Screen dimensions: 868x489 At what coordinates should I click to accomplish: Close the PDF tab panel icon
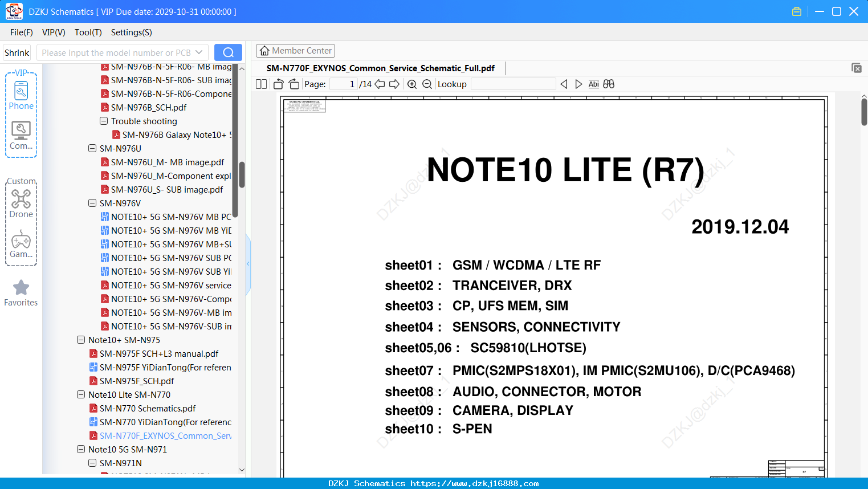856,68
